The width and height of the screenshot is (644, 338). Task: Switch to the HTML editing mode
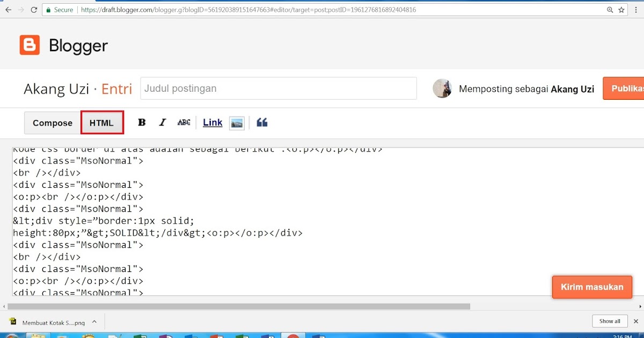click(x=102, y=122)
